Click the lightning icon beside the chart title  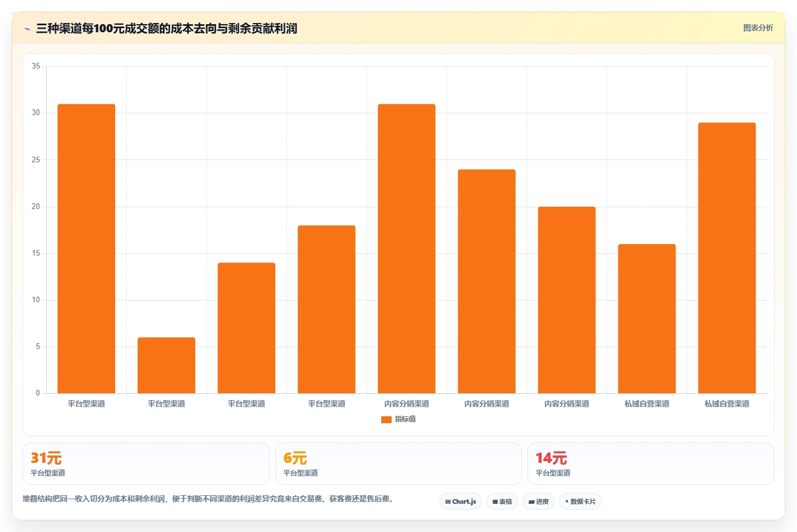click(x=27, y=29)
